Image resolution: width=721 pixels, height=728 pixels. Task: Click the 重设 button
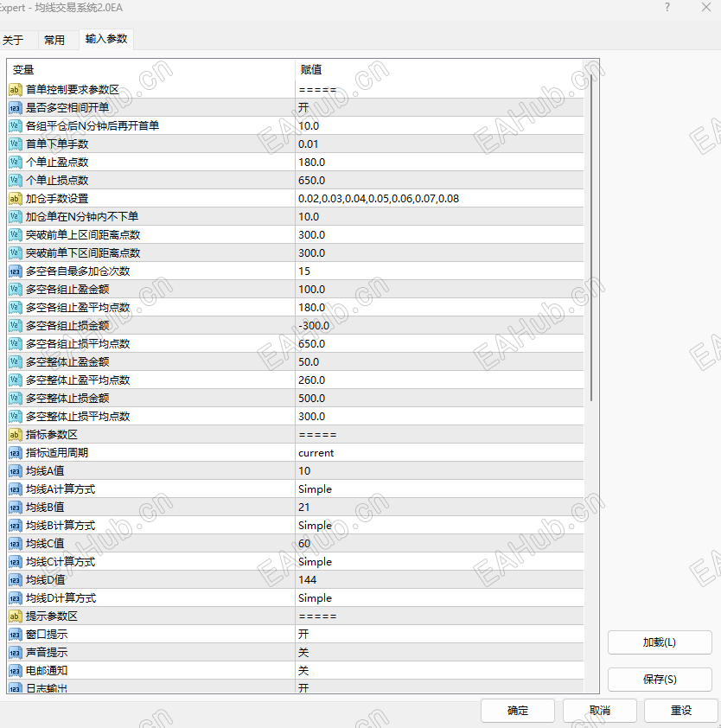point(681,711)
